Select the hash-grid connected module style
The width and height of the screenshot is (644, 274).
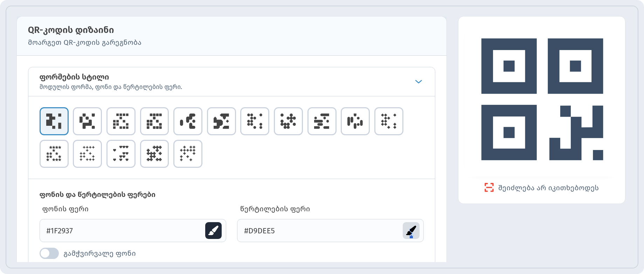154,154
